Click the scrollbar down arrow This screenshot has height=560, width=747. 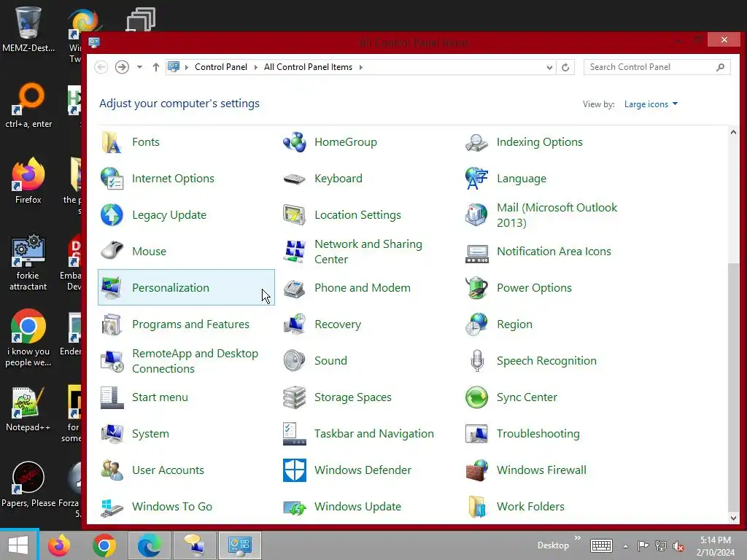(x=733, y=518)
